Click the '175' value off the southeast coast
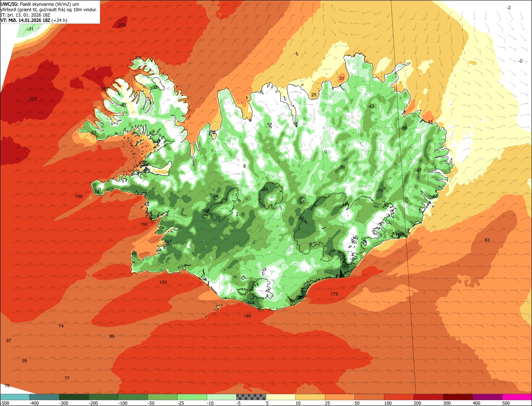 click(x=334, y=294)
